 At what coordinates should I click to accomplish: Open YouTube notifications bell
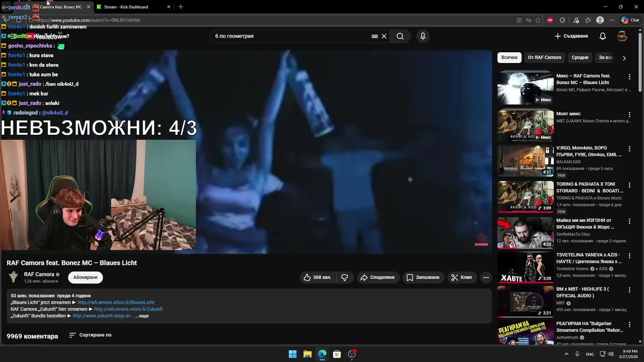click(x=603, y=36)
